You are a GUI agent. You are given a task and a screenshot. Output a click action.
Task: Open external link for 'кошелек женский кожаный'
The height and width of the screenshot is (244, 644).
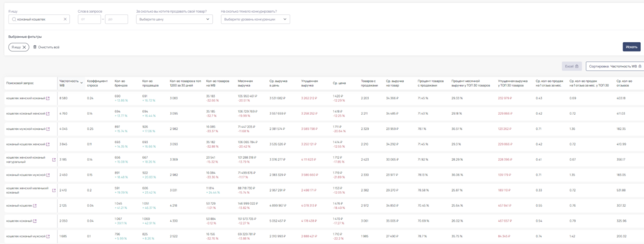click(48, 99)
